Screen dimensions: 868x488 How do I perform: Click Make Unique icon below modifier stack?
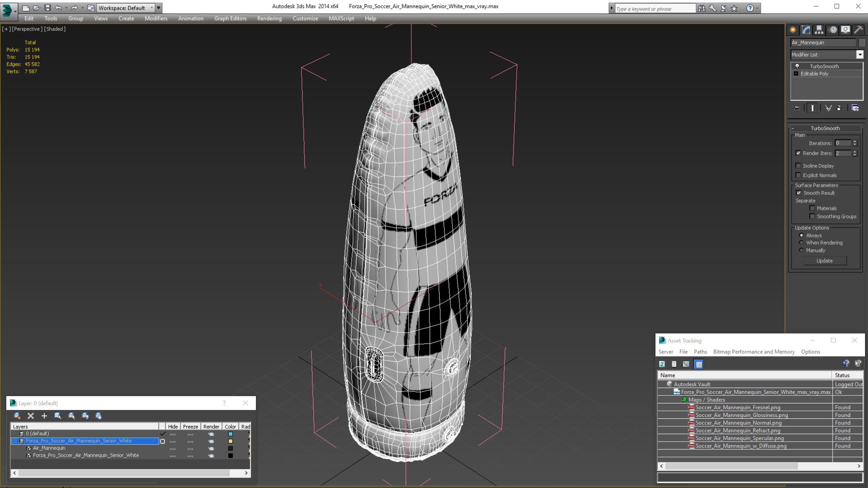pos(828,108)
